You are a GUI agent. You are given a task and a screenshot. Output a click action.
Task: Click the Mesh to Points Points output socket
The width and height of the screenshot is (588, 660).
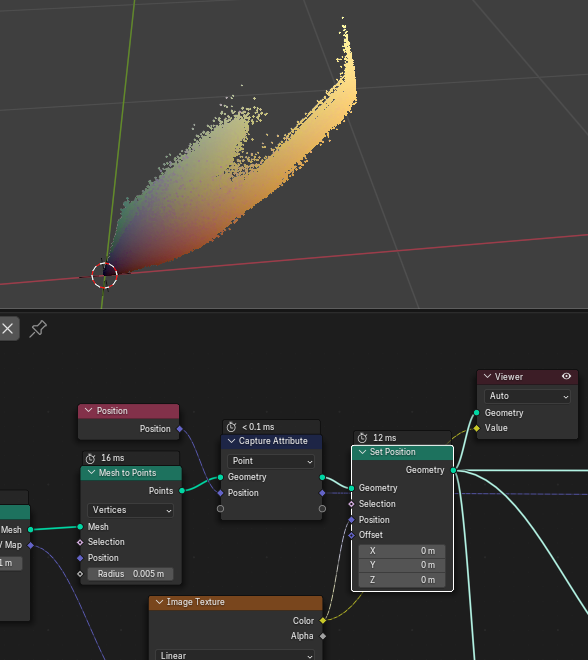182,491
